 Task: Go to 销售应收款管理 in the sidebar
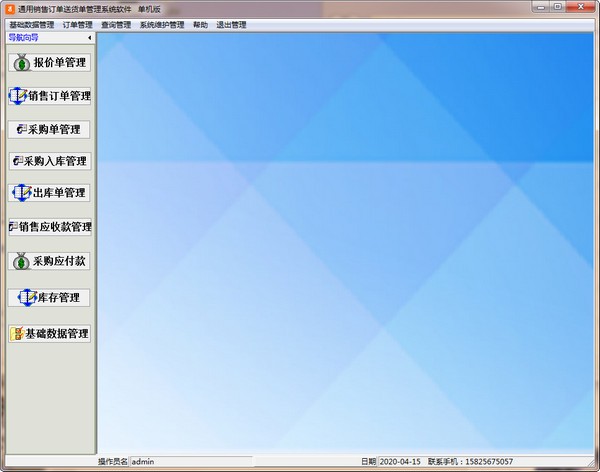pyautogui.click(x=49, y=226)
